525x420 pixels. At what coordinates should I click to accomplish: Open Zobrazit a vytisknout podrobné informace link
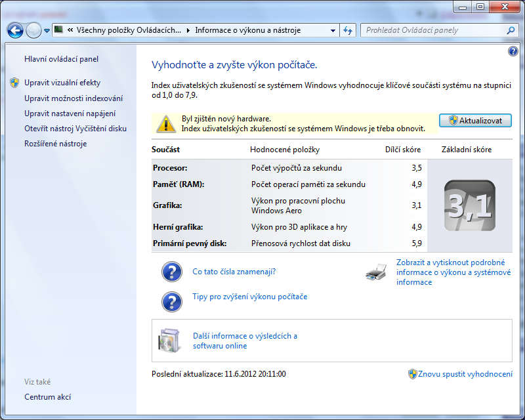click(x=453, y=272)
